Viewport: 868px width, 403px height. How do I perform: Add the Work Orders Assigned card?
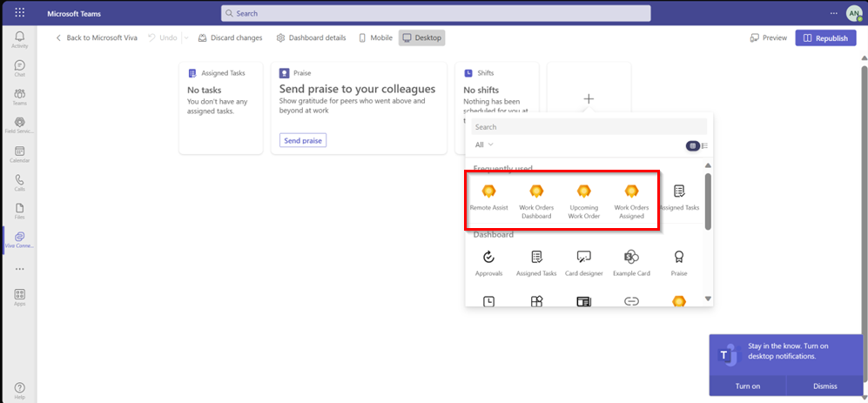[x=631, y=202]
